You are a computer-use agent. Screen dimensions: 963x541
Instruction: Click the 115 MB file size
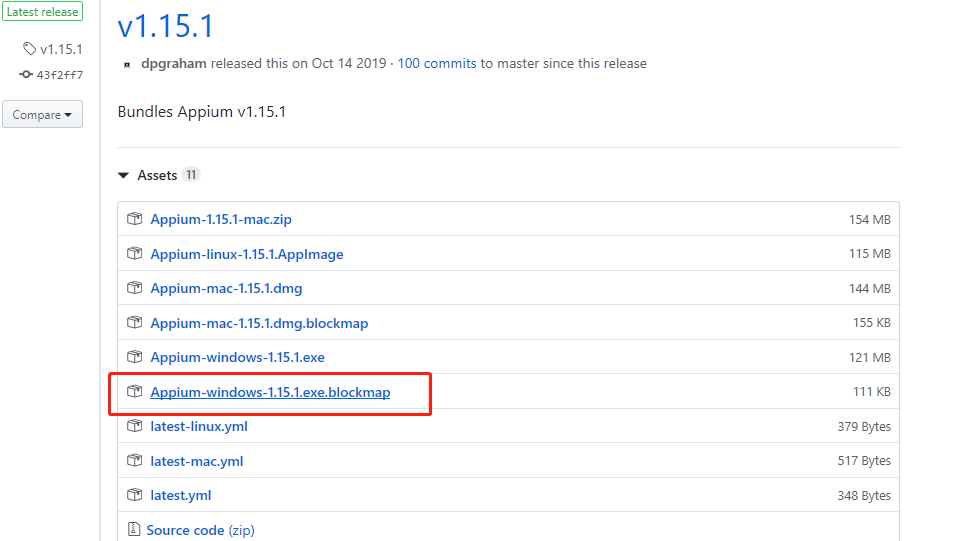tap(870, 254)
